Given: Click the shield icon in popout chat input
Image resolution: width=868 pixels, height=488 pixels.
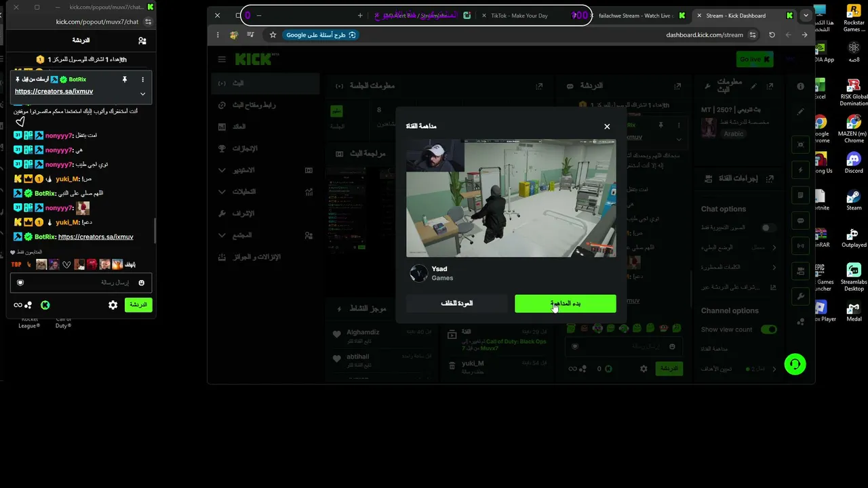Looking at the screenshot, I should coord(20,283).
